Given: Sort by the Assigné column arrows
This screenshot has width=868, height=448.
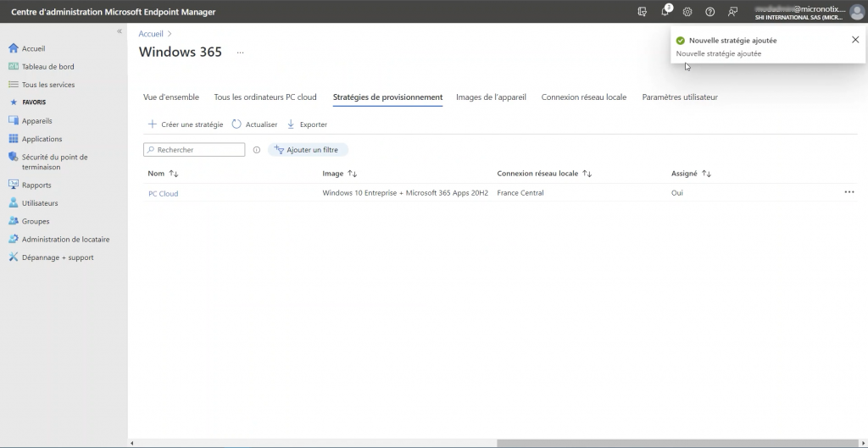Looking at the screenshot, I should point(706,174).
